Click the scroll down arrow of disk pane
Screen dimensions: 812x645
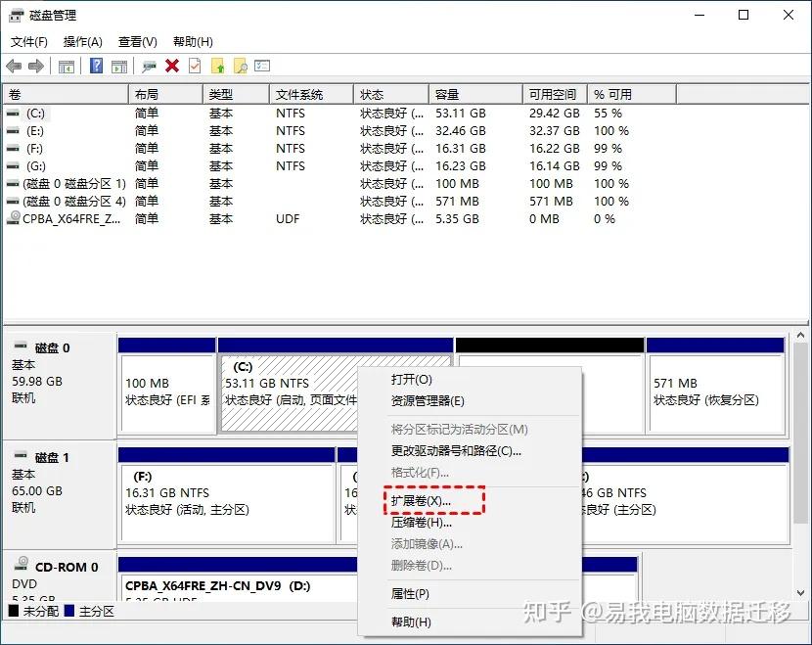800,593
